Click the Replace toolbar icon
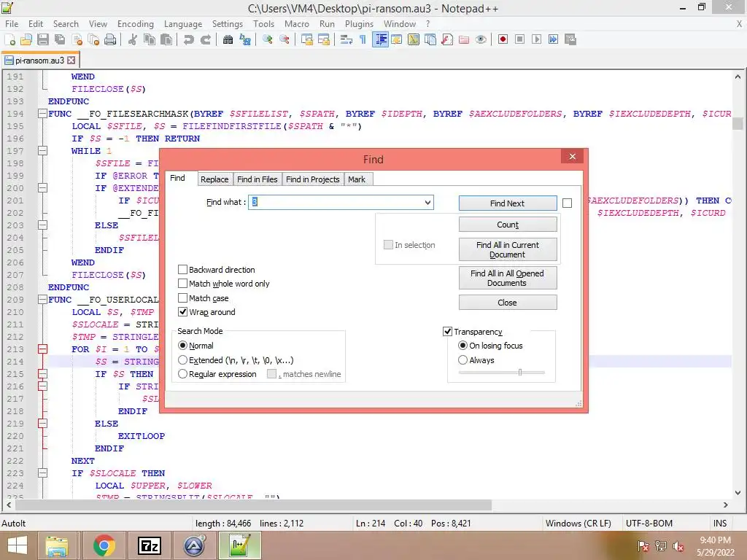The height and width of the screenshot is (560, 747). point(245,39)
